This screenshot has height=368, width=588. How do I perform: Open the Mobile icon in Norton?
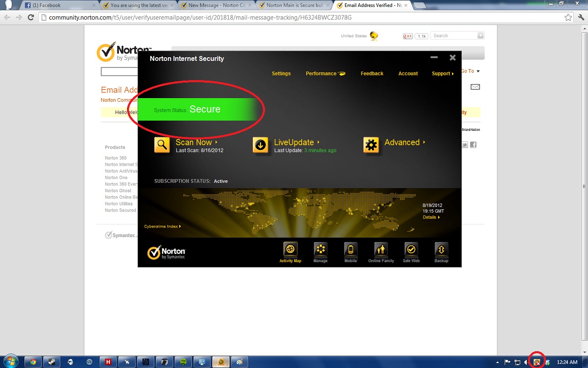[x=351, y=249]
